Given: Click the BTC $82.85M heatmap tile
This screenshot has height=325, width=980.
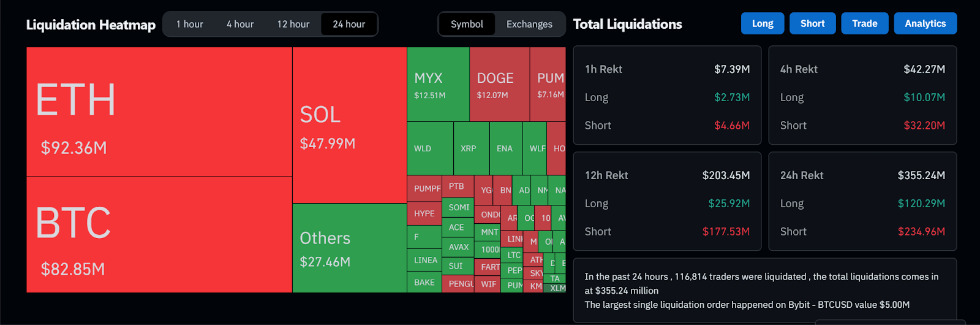Looking at the screenshot, I should (x=159, y=234).
